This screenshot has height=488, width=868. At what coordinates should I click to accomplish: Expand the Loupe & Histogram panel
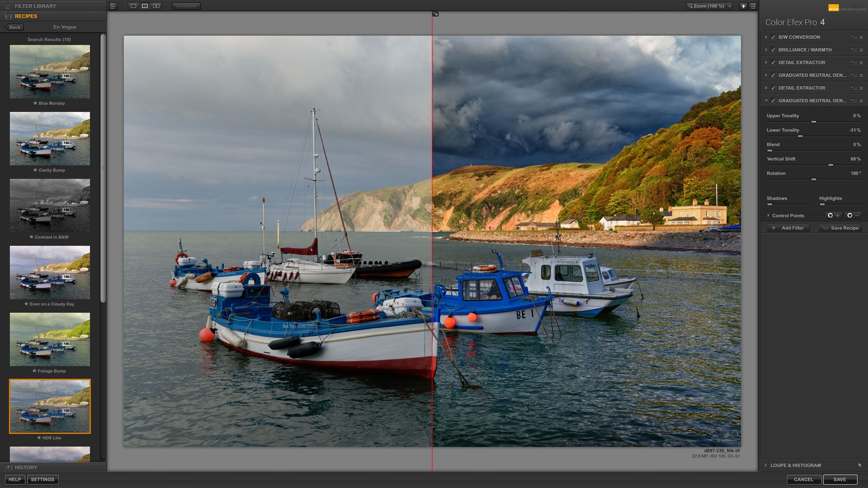[x=766, y=465]
